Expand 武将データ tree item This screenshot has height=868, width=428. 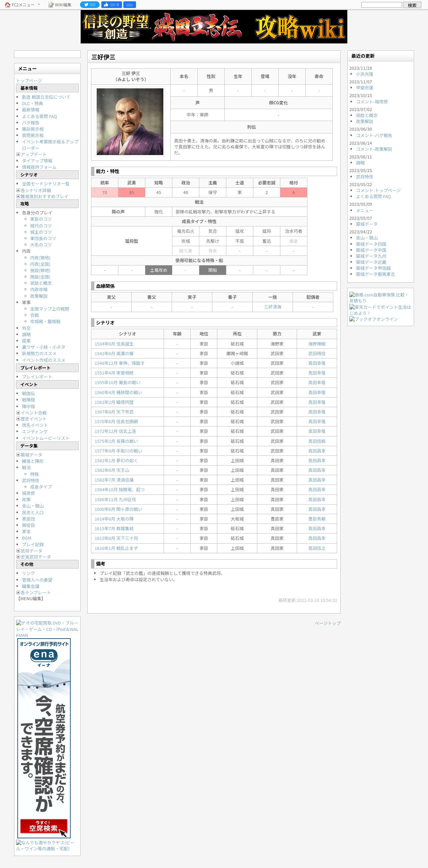[18, 551]
